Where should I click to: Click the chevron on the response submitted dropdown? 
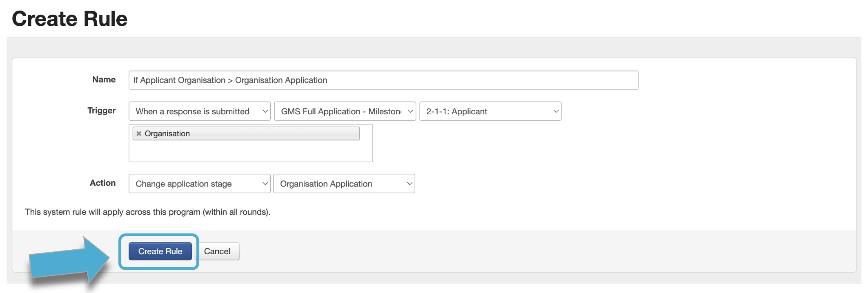(x=265, y=111)
